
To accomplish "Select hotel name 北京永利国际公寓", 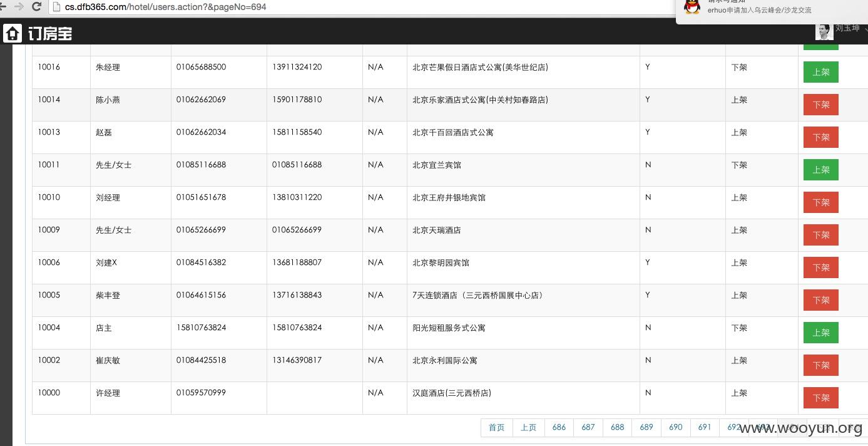I will (445, 360).
